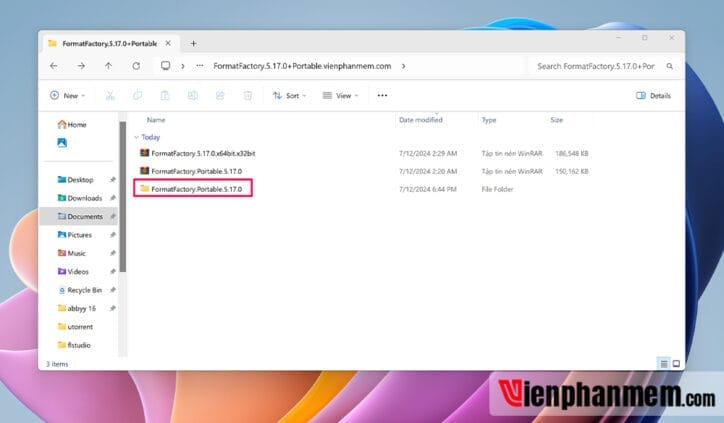Collapse the Today group
Image resolution: width=724 pixels, height=423 pixels.
click(x=136, y=137)
